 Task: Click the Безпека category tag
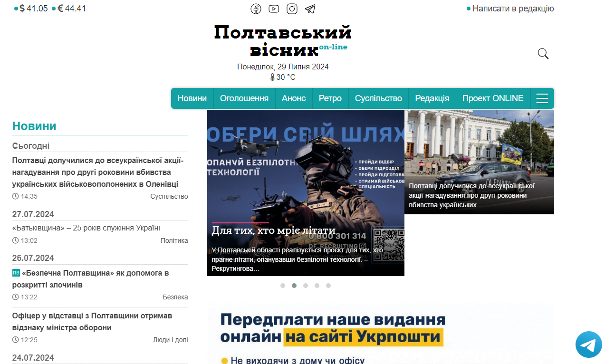click(x=175, y=297)
